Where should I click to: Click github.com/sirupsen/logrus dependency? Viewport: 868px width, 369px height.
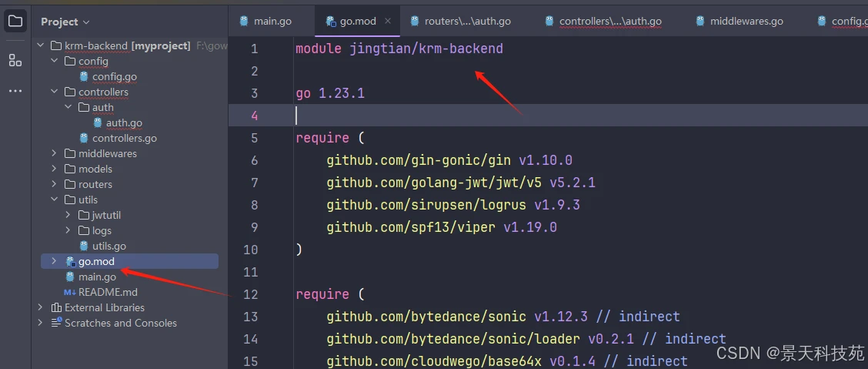pyautogui.click(x=426, y=205)
